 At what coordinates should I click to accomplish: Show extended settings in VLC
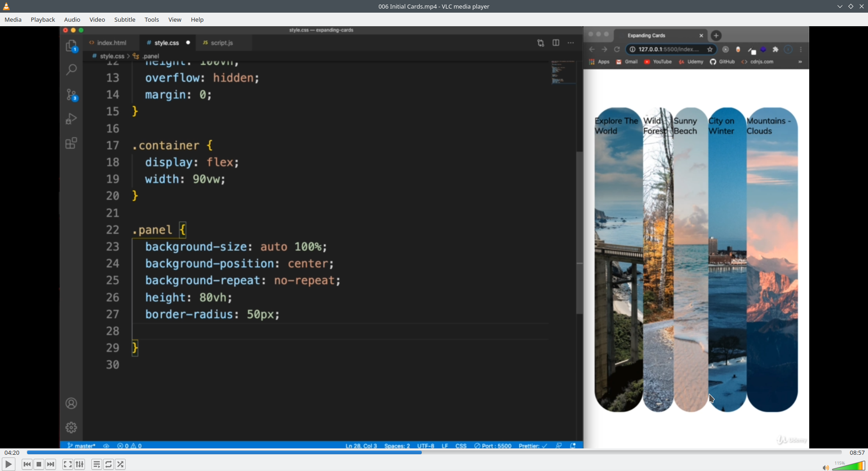80,464
